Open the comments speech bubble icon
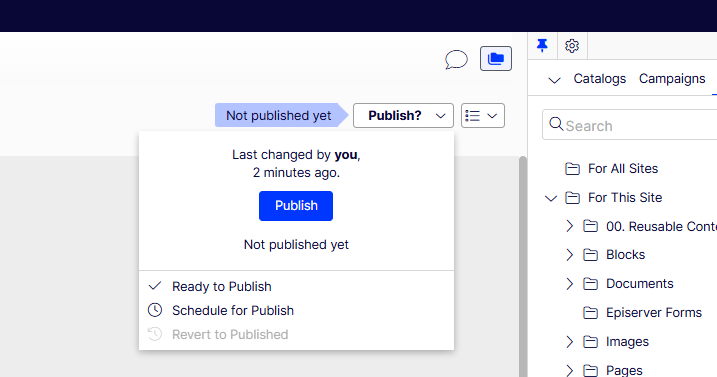The width and height of the screenshot is (717, 377). click(x=456, y=59)
